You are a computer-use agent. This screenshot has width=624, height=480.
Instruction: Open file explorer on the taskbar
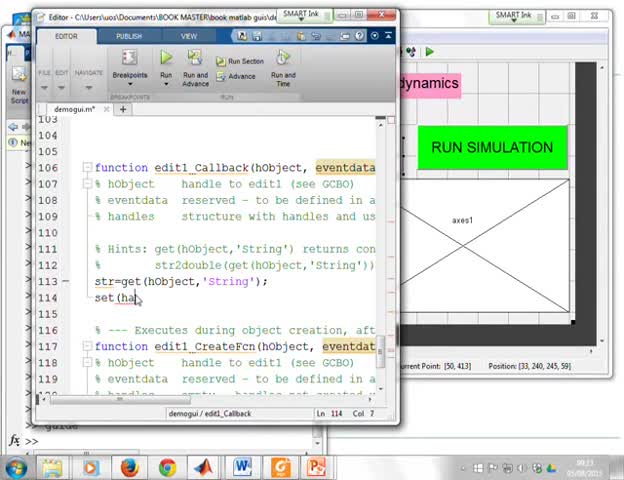[53, 468]
